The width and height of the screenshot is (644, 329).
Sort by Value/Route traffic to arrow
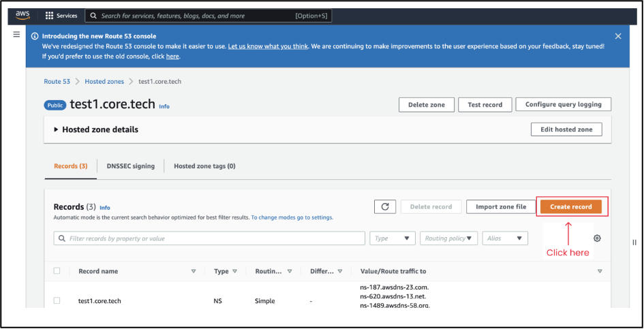point(600,271)
